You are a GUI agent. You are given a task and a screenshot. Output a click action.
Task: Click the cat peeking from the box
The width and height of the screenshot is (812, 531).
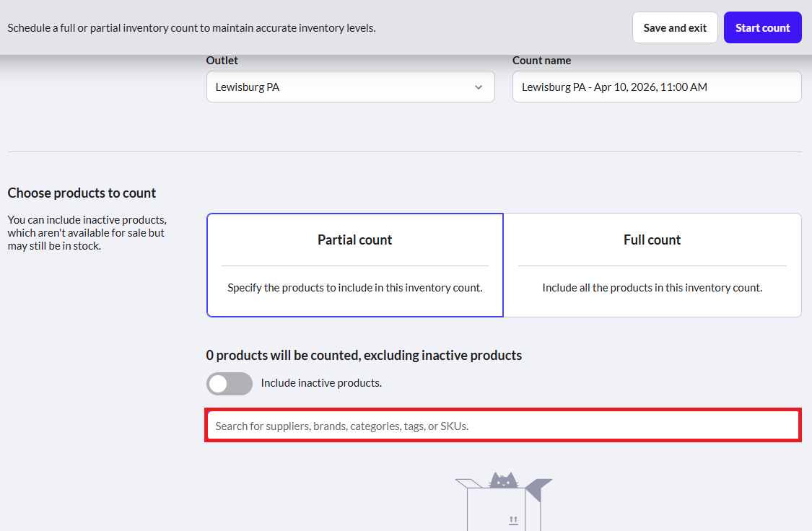tap(503, 480)
